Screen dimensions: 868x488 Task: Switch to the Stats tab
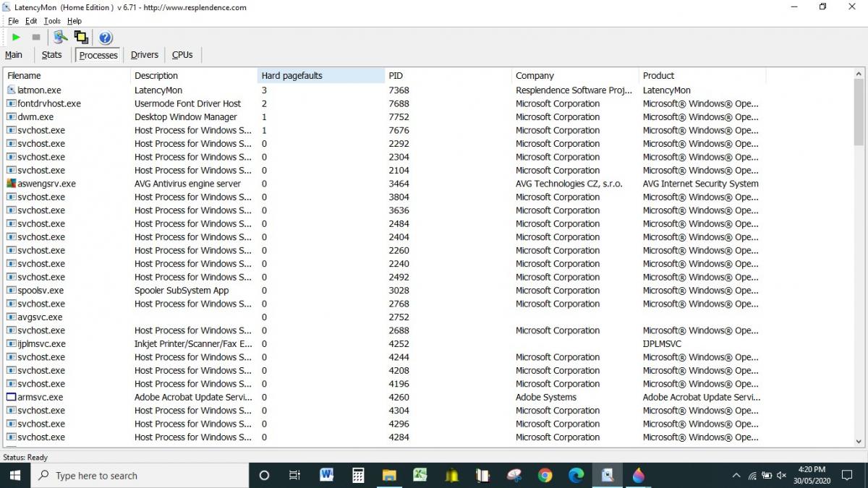[x=52, y=55]
